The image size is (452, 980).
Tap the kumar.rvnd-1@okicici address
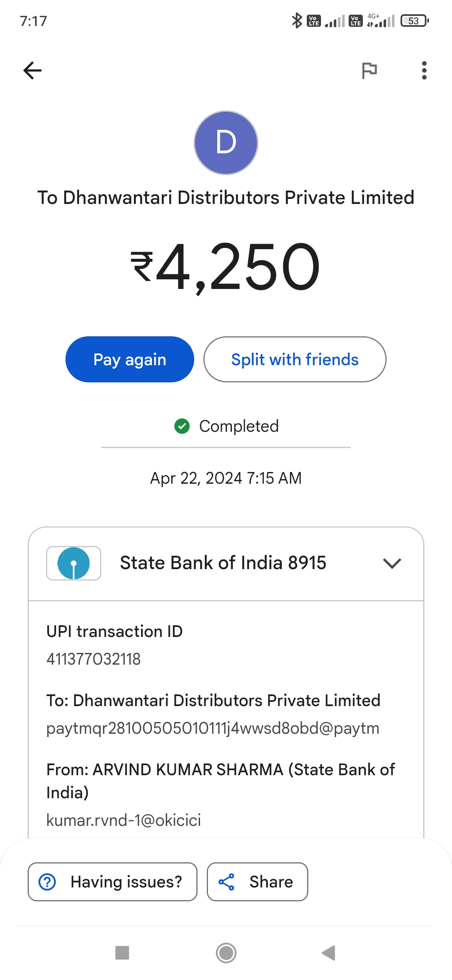click(x=124, y=820)
